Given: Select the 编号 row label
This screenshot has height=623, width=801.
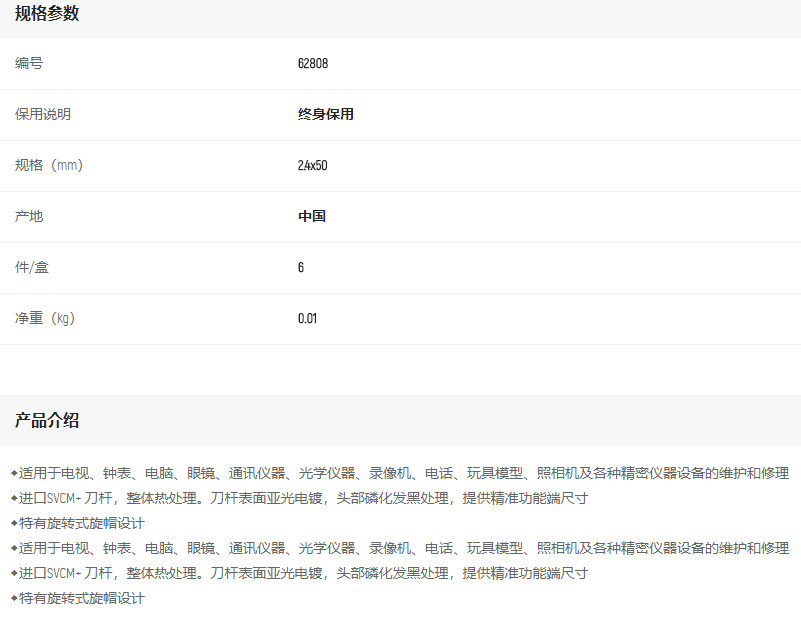Looking at the screenshot, I should tap(29, 63).
